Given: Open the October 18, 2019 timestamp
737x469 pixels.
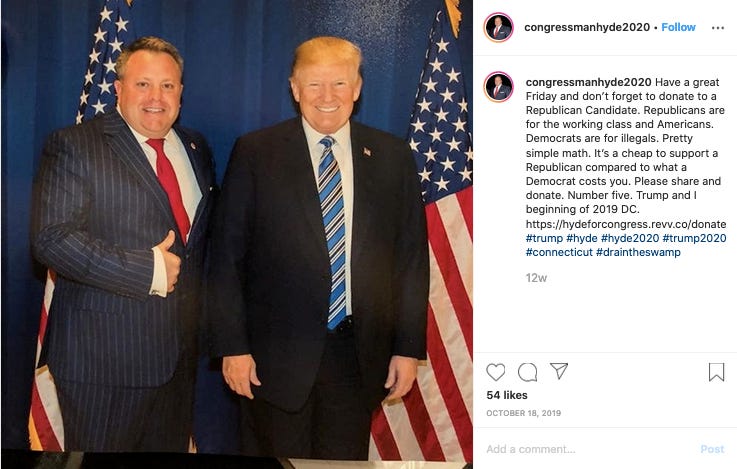Looking at the screenshot, I should click(524, 413).
